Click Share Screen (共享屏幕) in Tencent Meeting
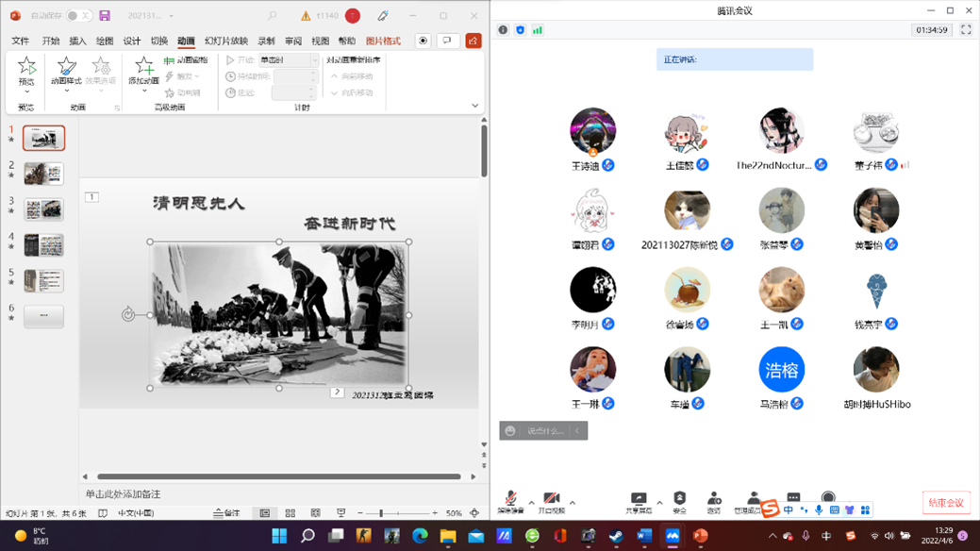 [639, 502]
